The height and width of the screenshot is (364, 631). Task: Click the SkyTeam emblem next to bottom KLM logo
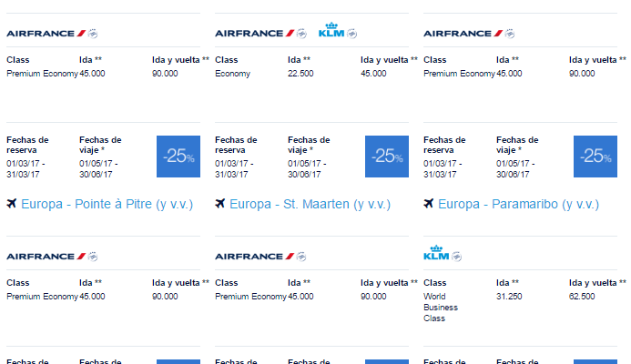coord(456,257)
